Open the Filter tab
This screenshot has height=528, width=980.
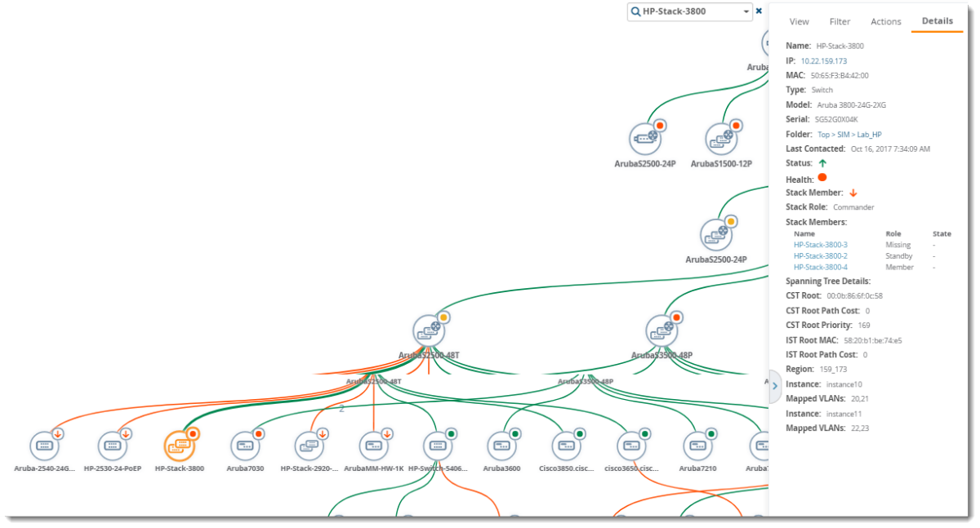tap(840, 22)
